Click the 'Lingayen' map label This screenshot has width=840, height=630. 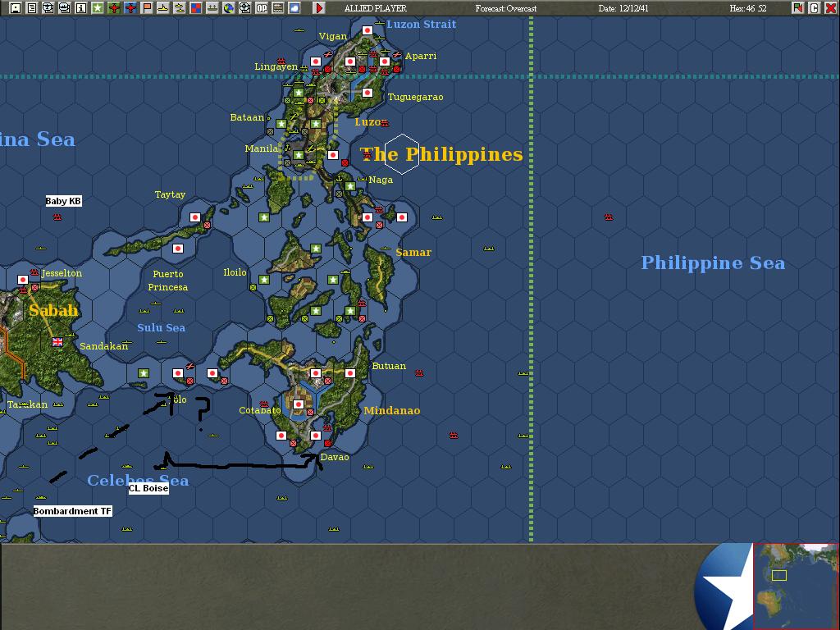coord(276,66)
